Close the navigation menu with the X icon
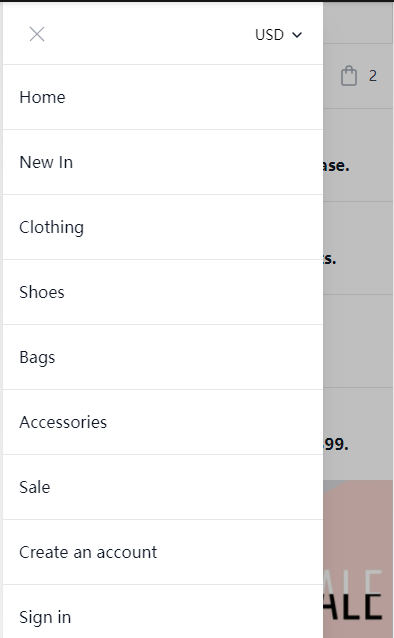The height and width of the screenshot is (638, 394). click(37, 35)
